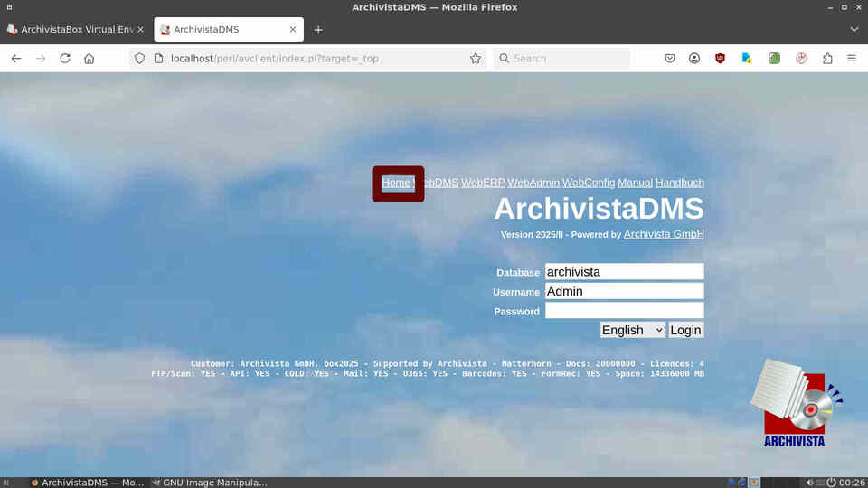Open the WebERP link
The height and width of the screenshot is (488, 868).
coord(483,183)
